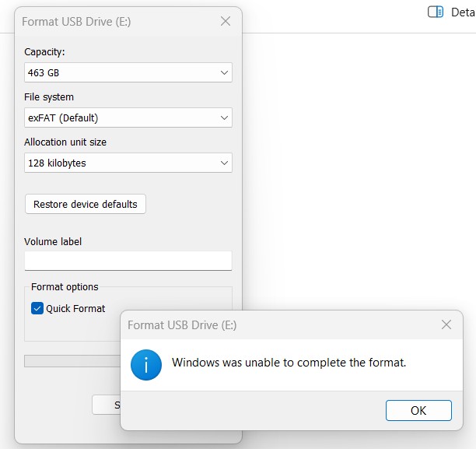This screenshot has width=476, height=449.
Task: Click Restore device defaults
Action: 86,204
